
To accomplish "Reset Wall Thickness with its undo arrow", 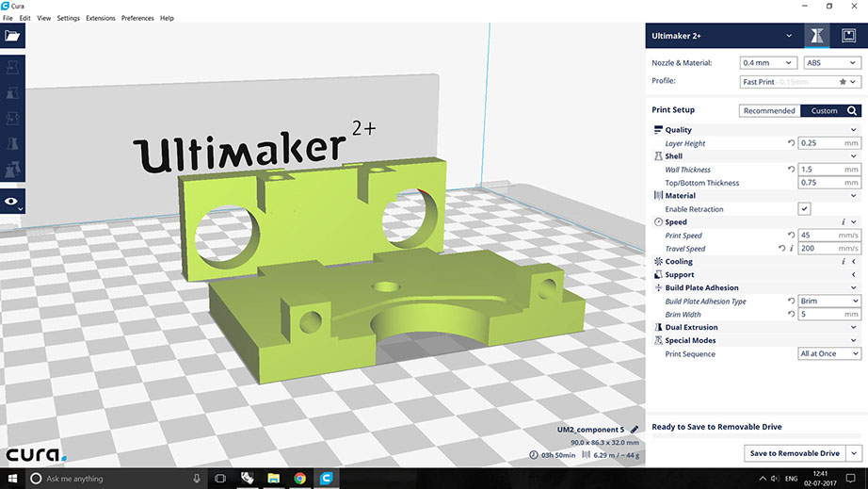I will click(791, 170).
